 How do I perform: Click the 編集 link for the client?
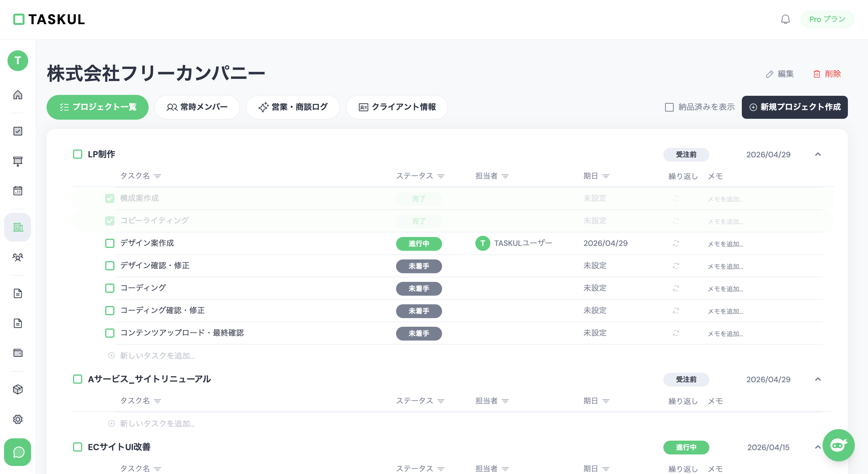[x=780, y=74]
